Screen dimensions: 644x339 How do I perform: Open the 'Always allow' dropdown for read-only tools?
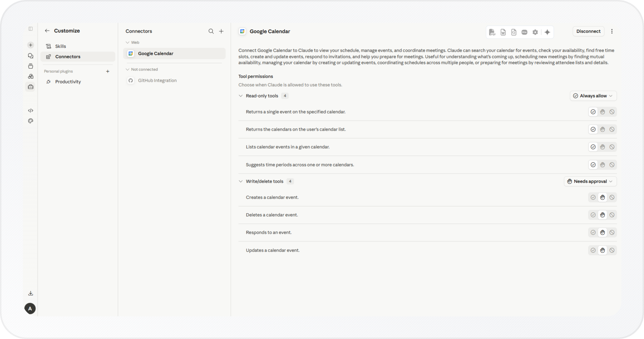coord(593,96)
